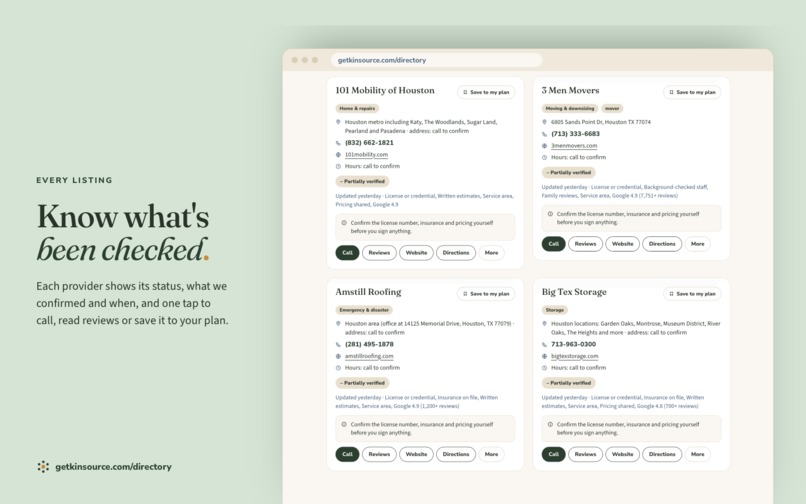Click the globe icon beside bigtexstorage.com
The height and width of the screenshot is (504, 806).
click(544, 356)
